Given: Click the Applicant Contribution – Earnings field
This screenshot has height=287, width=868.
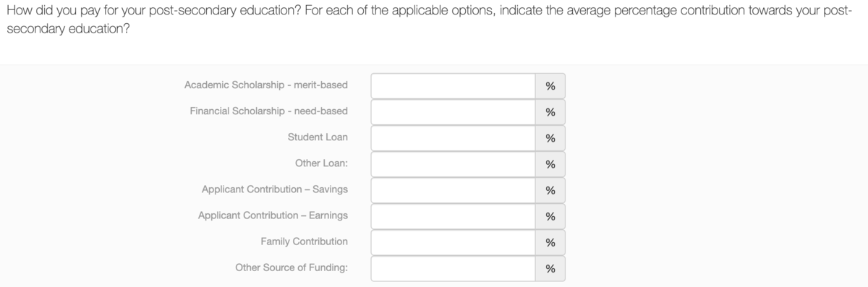Looking at the screenshot, I should (x=454, y=216).
